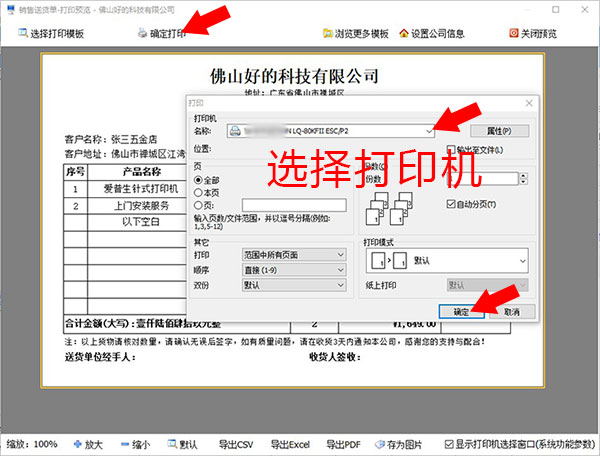Image resolution: width=600 pixels, height=456 pixels.
Task: Click 选择打印模板 toolbar label
Action: [57, 34]
